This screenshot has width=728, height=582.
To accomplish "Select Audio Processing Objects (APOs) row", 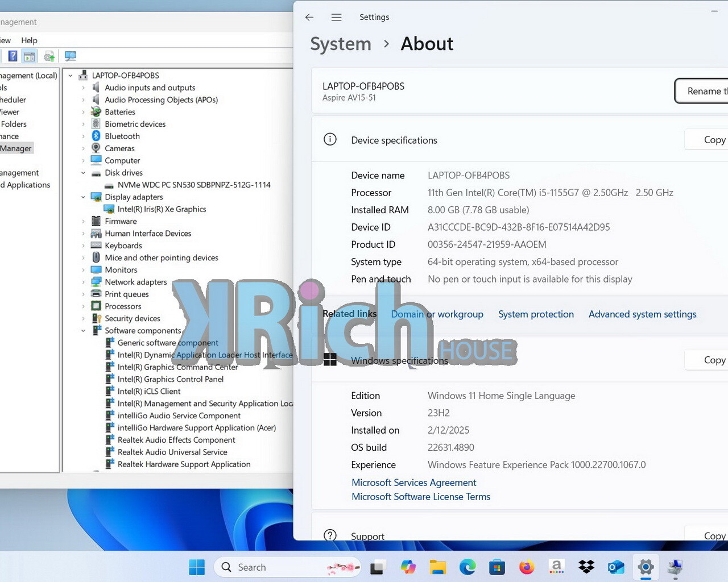I will click(161, 99).
